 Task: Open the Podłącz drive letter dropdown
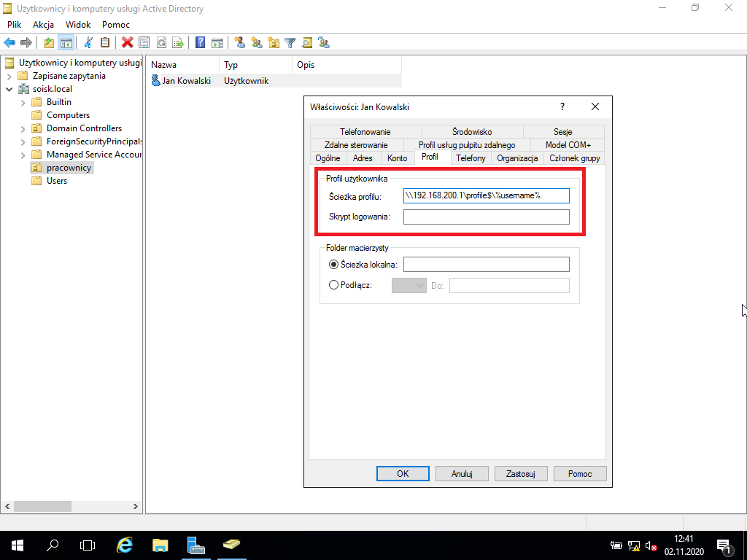coord(409,285)
